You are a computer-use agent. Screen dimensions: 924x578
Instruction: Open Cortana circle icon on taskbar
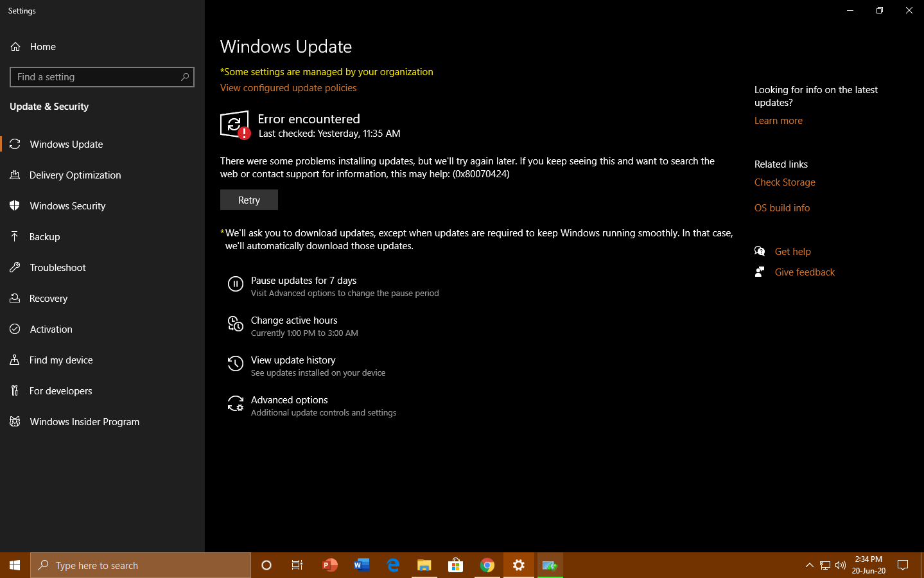(x=266, y=565)
